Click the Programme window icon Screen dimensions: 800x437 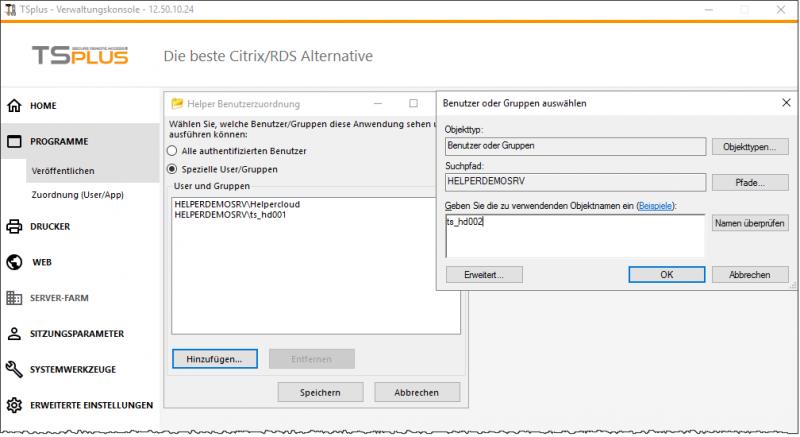(x=14, y=142)
